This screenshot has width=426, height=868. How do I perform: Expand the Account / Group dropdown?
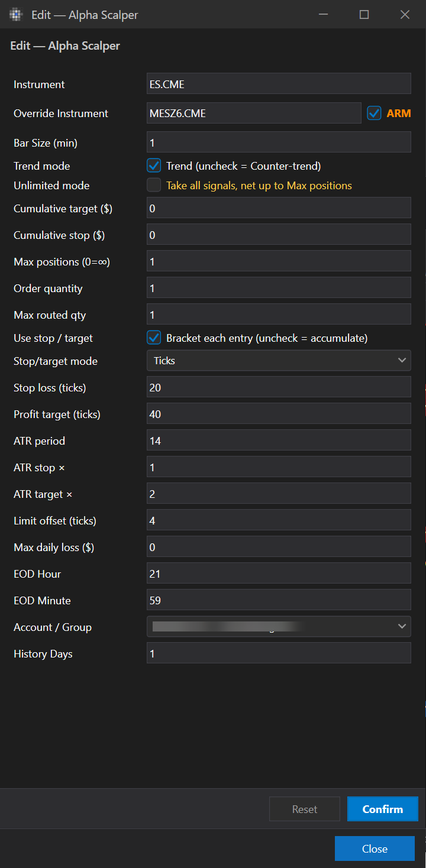tap(279, 627)
